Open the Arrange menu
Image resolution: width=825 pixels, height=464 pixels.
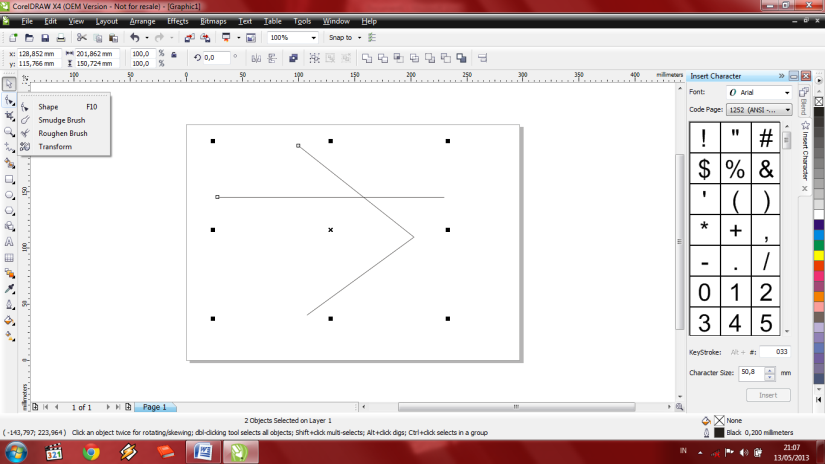142,22
